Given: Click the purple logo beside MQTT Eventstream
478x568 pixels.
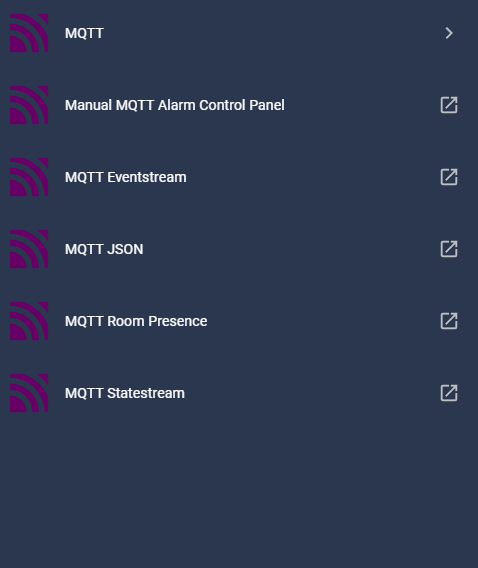Looking at the screenshot, I should coord(29,177).
